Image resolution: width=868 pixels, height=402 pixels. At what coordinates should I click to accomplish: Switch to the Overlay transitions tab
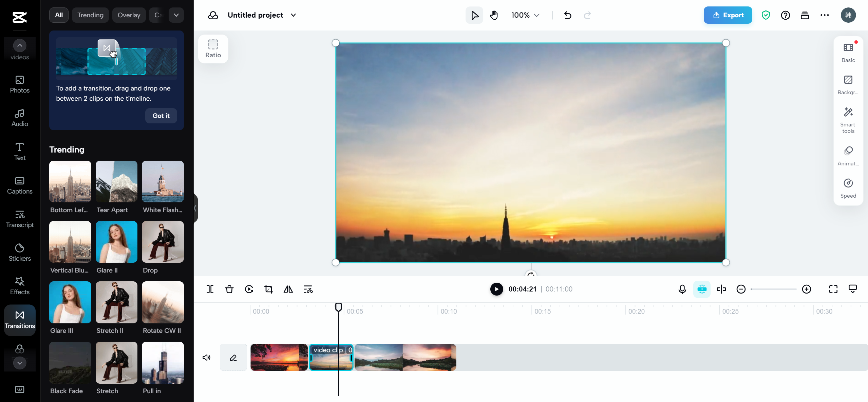pos(129,15)
